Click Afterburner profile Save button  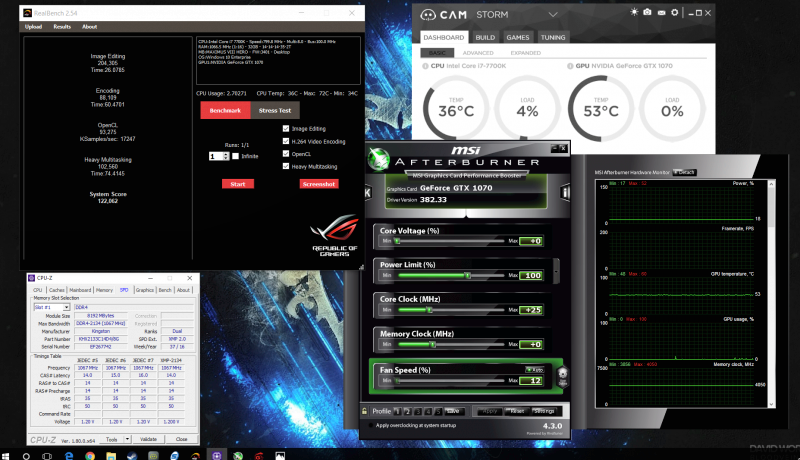pos(453,411)
